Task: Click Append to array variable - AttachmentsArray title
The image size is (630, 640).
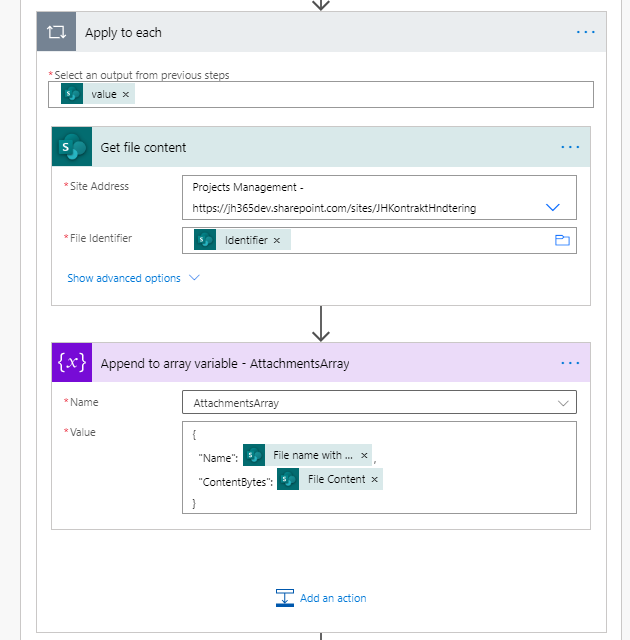Action: pos(225,363)
